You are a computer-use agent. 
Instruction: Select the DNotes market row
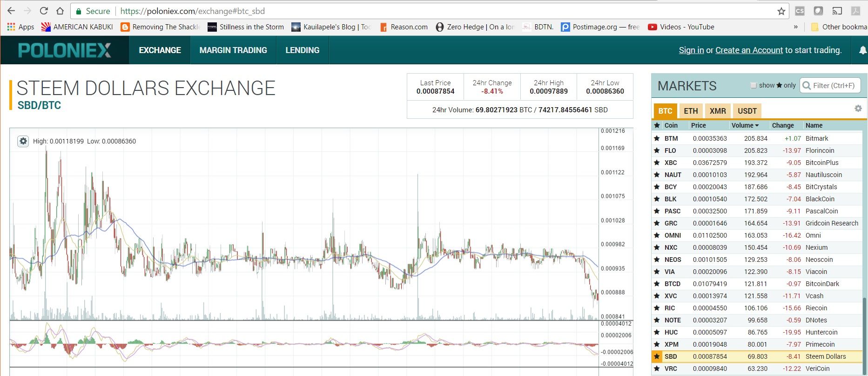click(757, 320)
